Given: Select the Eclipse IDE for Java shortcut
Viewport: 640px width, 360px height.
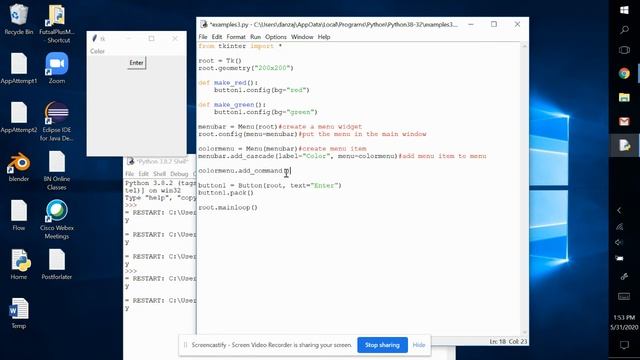Looking at the screenshot, I should 57,121.
